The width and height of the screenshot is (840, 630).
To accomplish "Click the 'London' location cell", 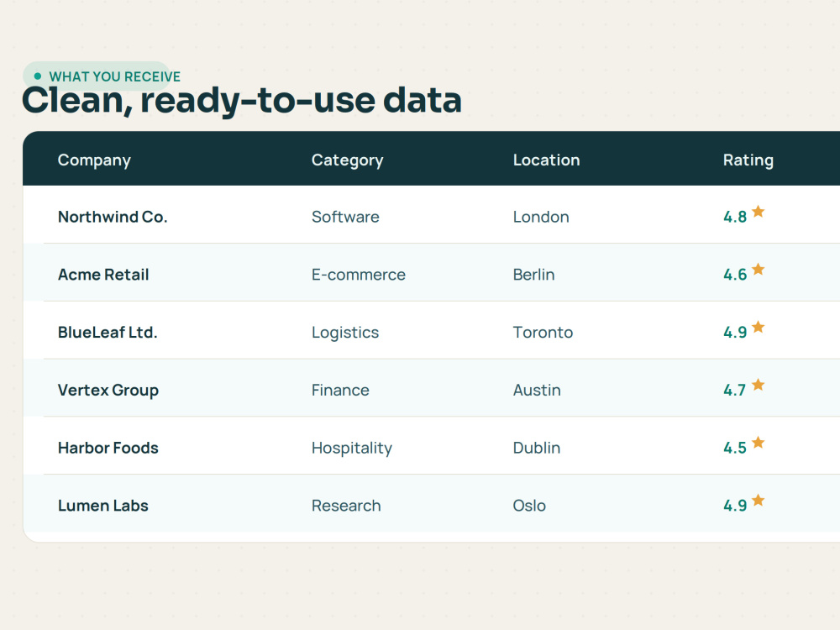I will [x=541, y=217].
